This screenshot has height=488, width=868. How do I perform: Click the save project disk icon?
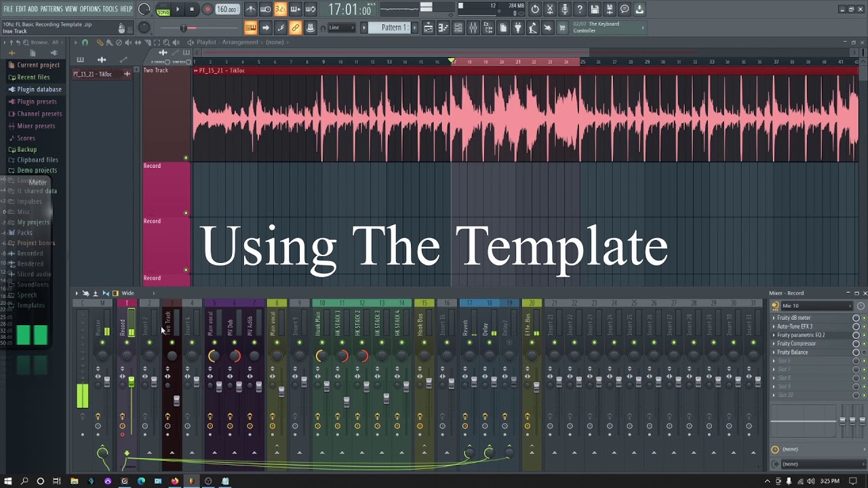coord(595,9)
